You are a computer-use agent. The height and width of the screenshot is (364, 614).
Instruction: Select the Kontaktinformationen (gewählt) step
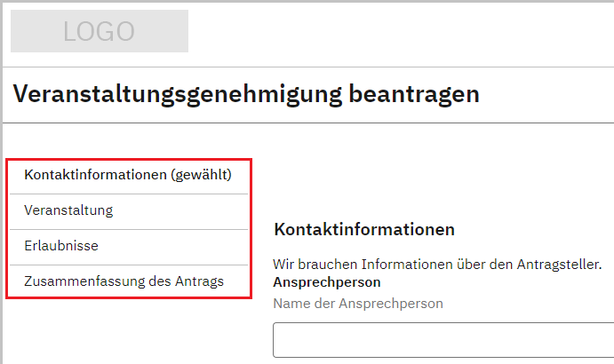coord(128,175)
